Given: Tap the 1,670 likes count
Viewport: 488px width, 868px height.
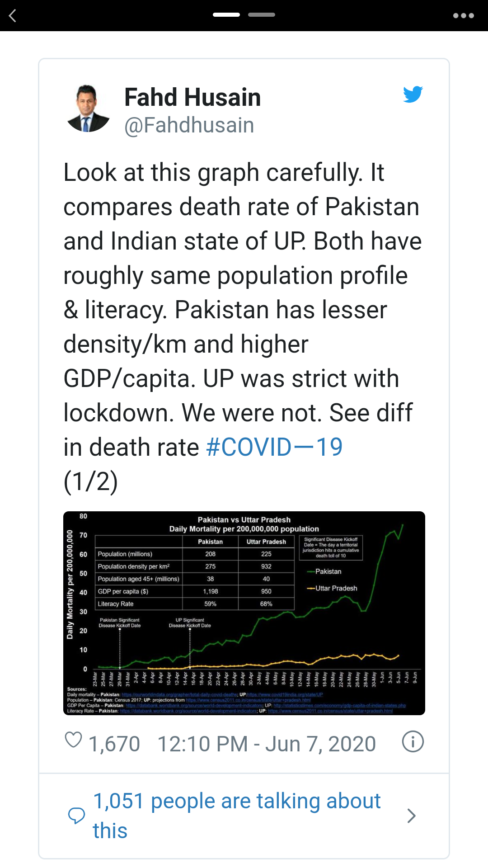Looking at the screenshot, I should (x=114, y=744).
